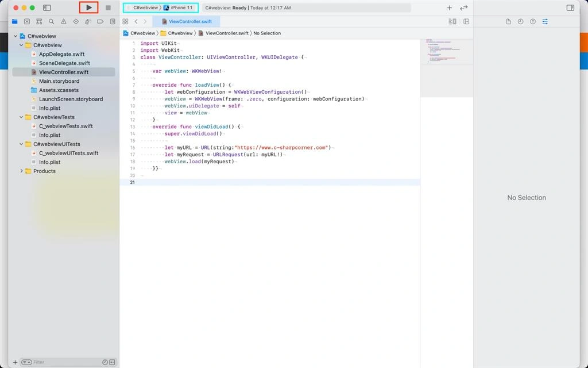Image resolution: width=588 pixels, height=368 pixels.
Task: Expand the Products group
Action: [21, 171]
